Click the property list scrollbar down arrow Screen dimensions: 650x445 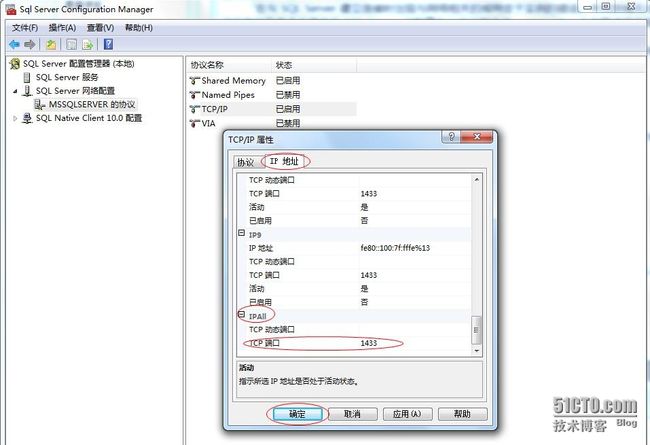(477, 350)
